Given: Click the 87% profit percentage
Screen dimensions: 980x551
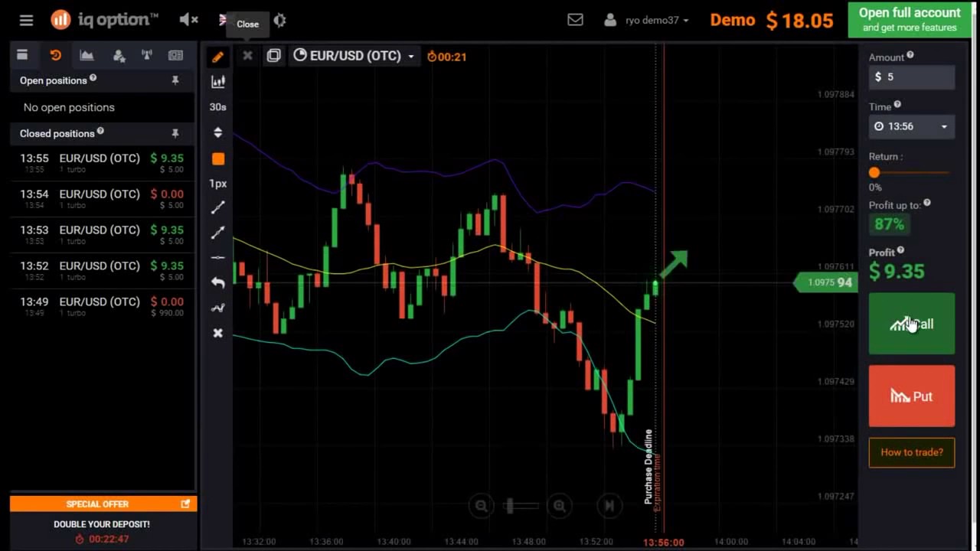Looking at the screenshot, I should pos(889,224).
